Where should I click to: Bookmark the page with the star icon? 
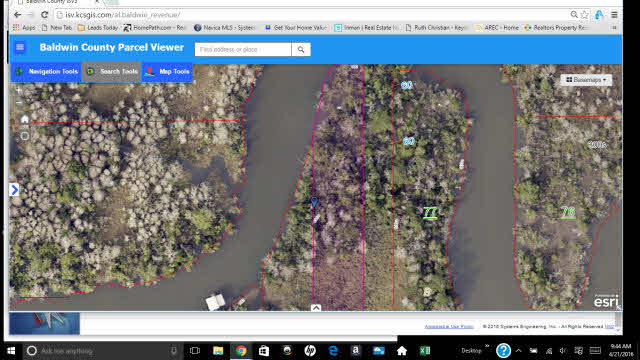(584, 15)
